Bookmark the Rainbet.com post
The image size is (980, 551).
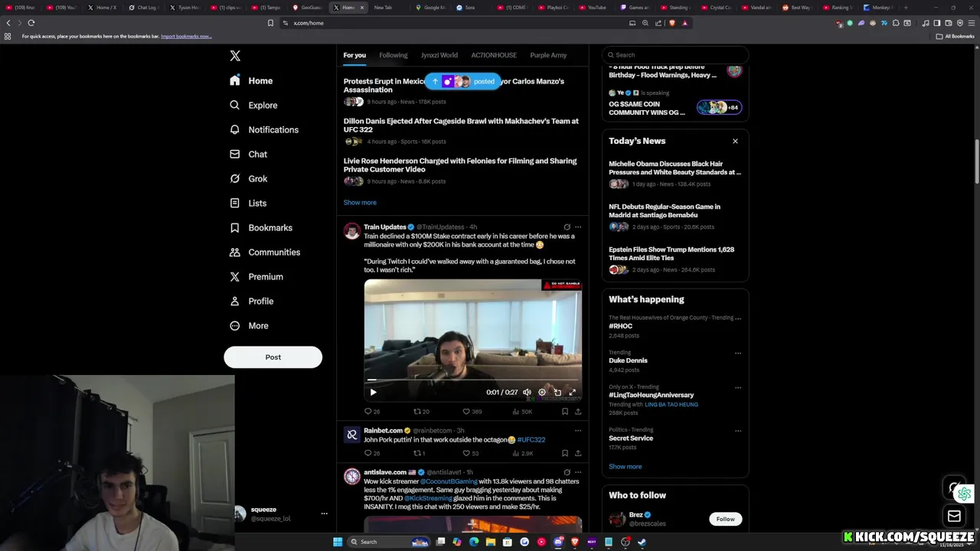click(565, 453)
